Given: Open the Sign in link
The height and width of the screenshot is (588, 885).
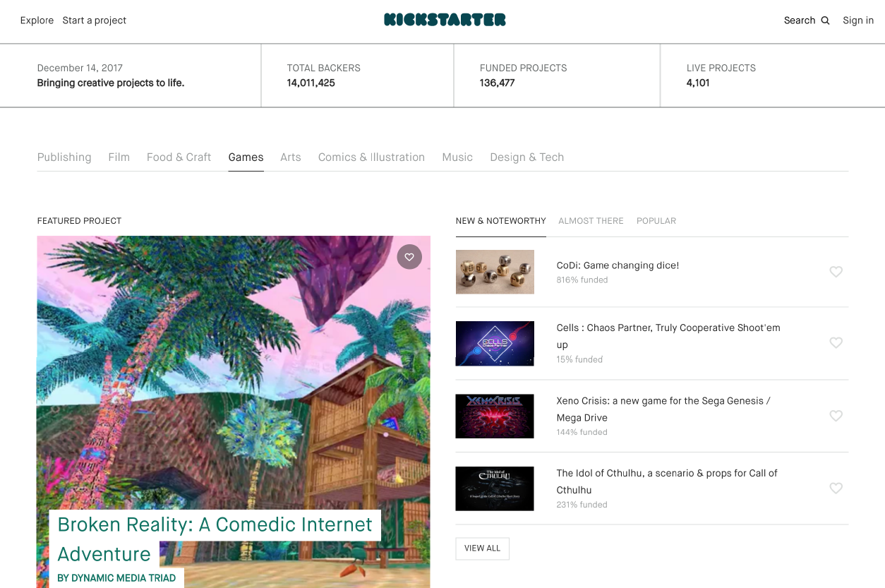Looking at the screenshot, I should [x=858, y=20].
